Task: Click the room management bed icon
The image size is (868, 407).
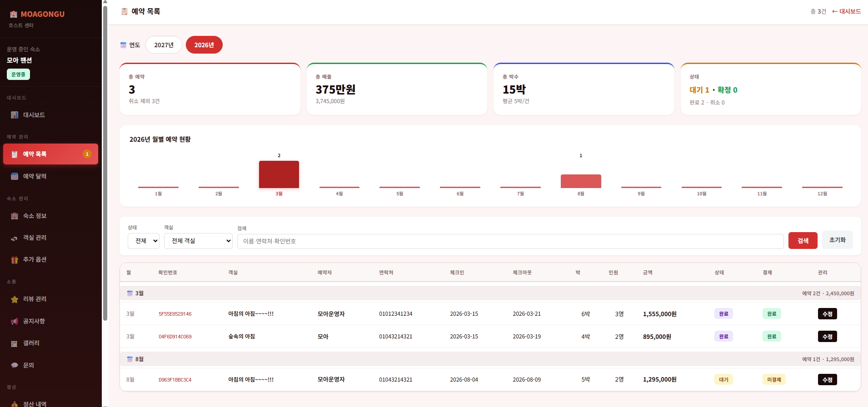Action: [x=15, y=238]
